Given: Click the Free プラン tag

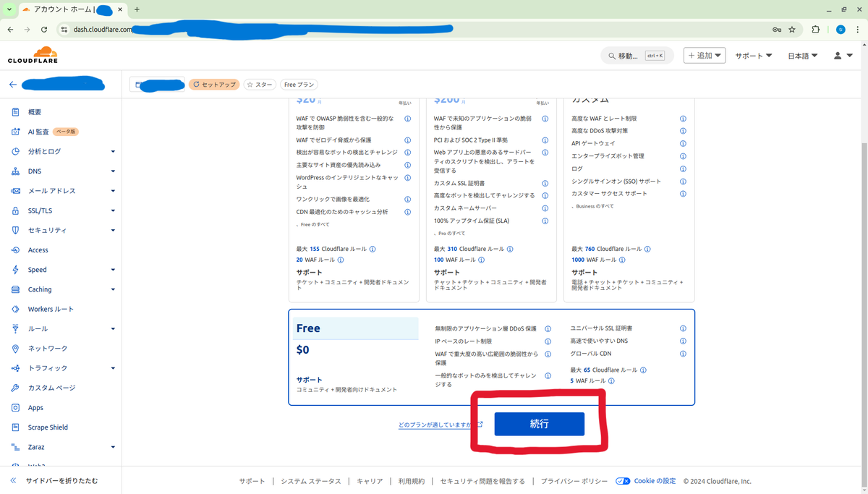Looking at the screenshot, I should pos(299,85).
